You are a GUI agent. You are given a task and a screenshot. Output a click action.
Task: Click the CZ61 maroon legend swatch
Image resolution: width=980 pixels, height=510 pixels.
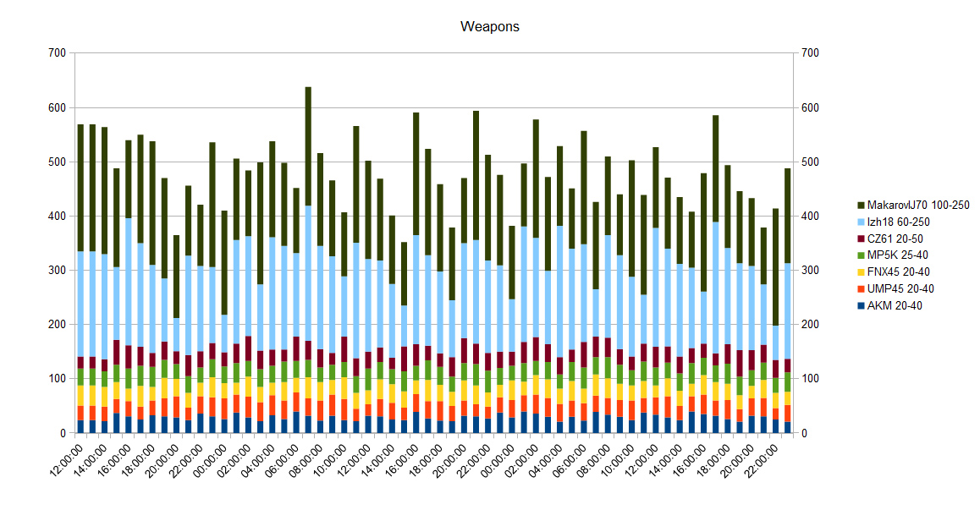(861, 239)
